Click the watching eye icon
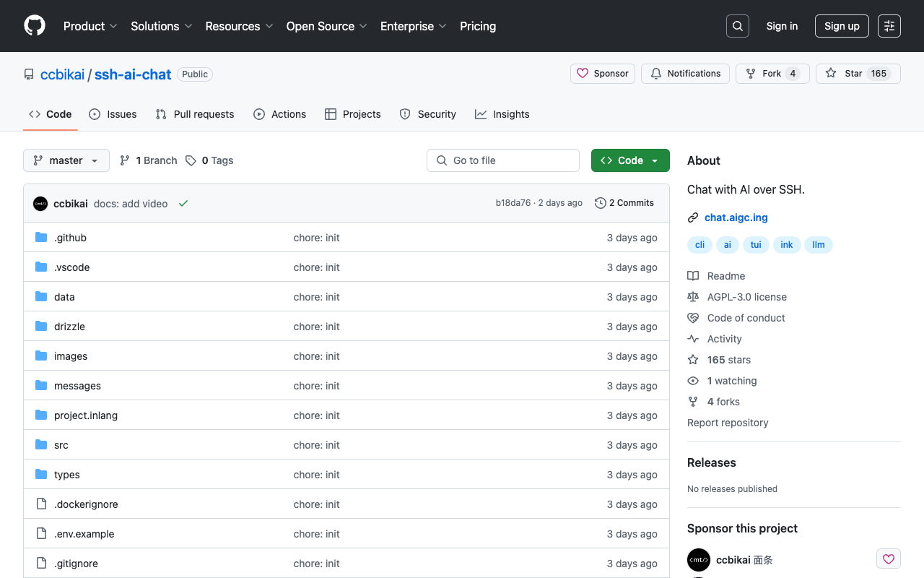This screenshot has height=578, width=924. 693,381
